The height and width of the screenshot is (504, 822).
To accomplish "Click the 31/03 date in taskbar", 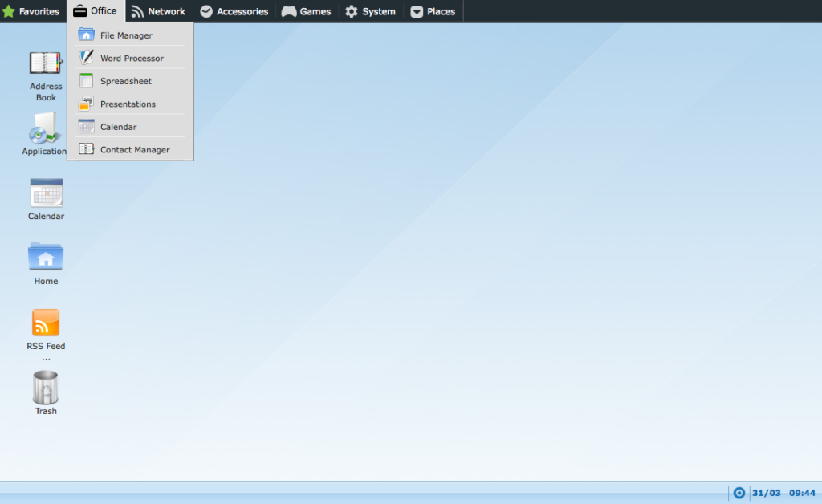I will tap(766, 493).
